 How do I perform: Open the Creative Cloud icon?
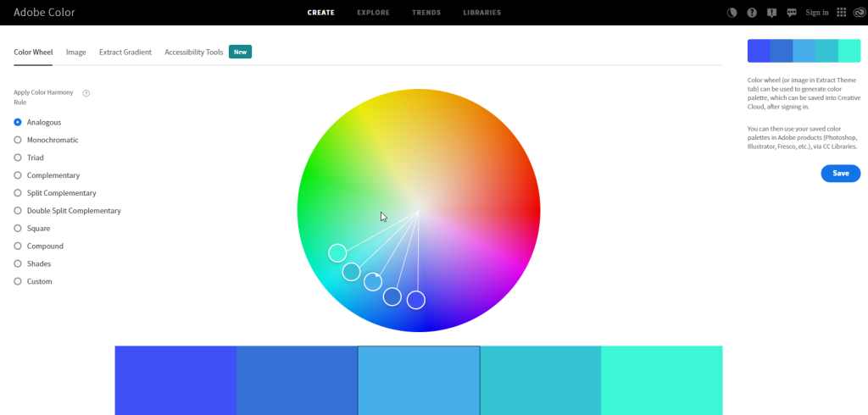click(x=858, y=13)
